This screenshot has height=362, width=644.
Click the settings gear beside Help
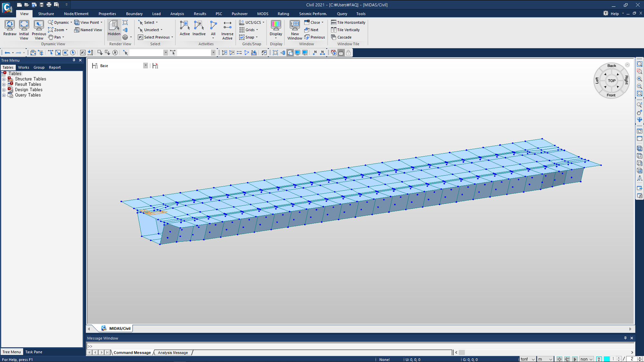pos(606,14)
